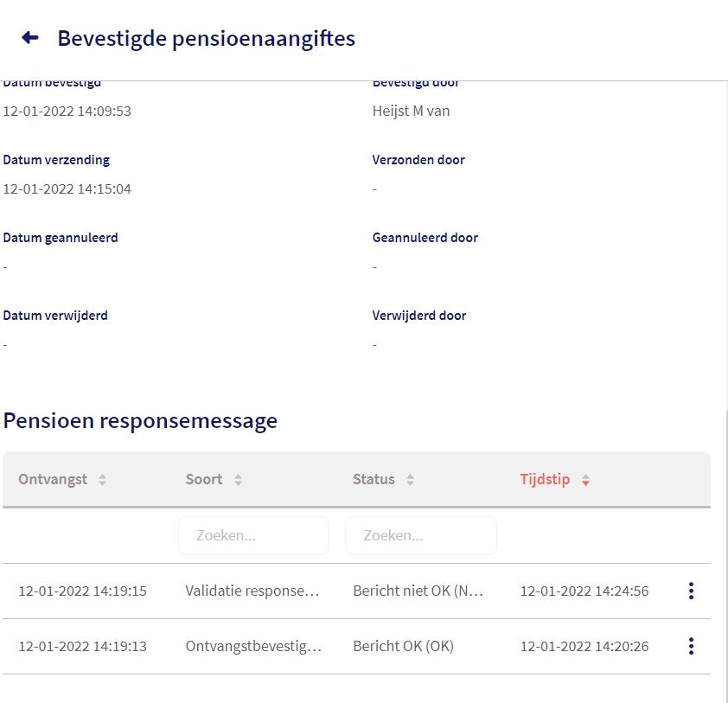Click the 'Bevestigde pensioenaangiftes' page title
This screenshot has width=728, height=703.
206,38
